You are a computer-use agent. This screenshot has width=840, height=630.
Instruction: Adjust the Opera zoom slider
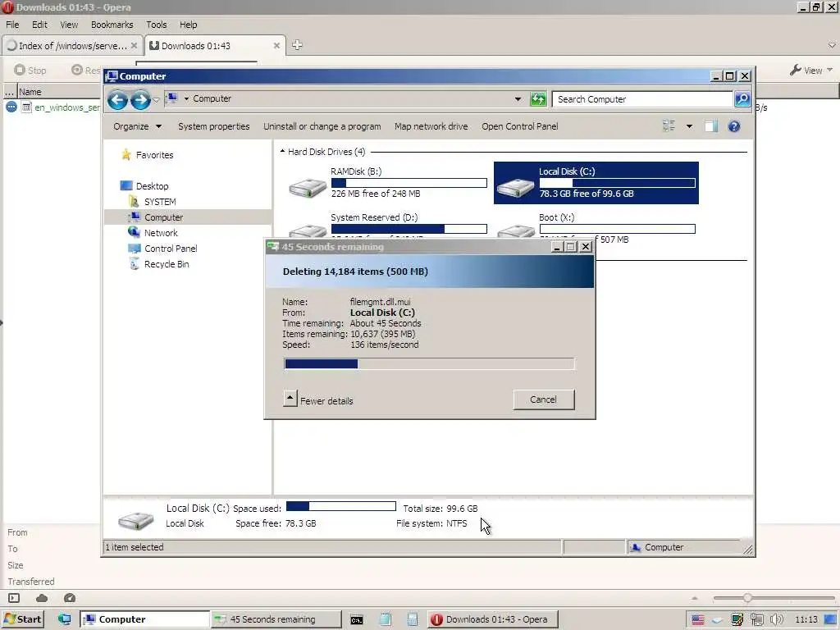(746, 598)
